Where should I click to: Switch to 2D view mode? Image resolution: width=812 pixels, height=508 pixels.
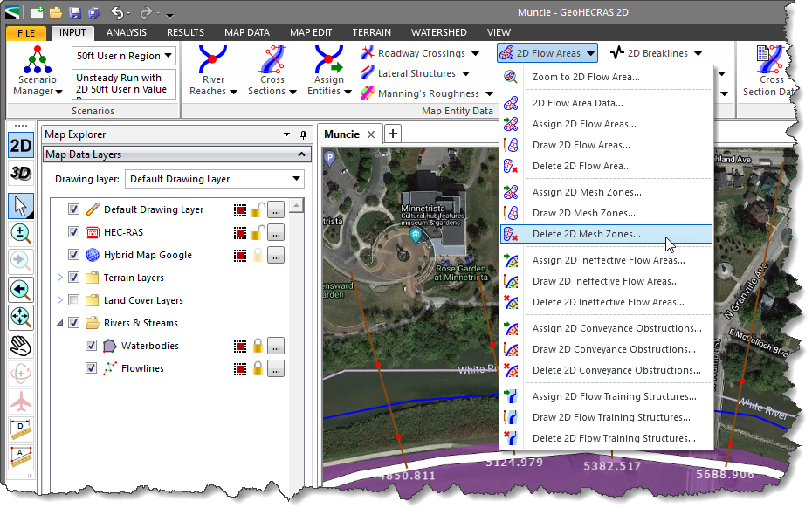(21, 146)
